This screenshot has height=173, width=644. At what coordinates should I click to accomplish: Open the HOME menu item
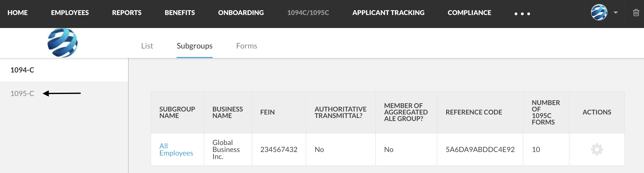point(18,12)
